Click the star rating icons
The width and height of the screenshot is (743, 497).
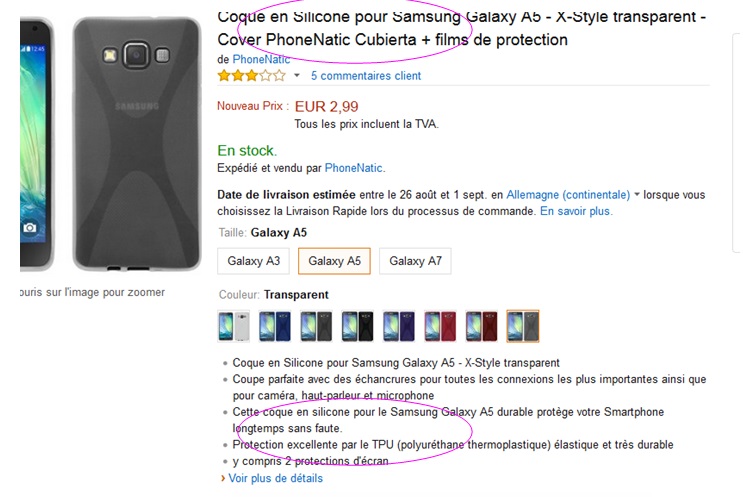click(250, 76)
